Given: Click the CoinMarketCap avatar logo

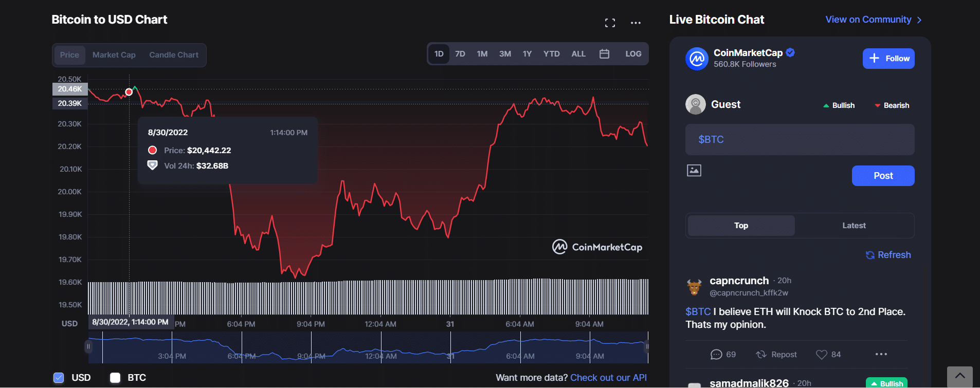Looking at the screenshot, I should 697,59.
